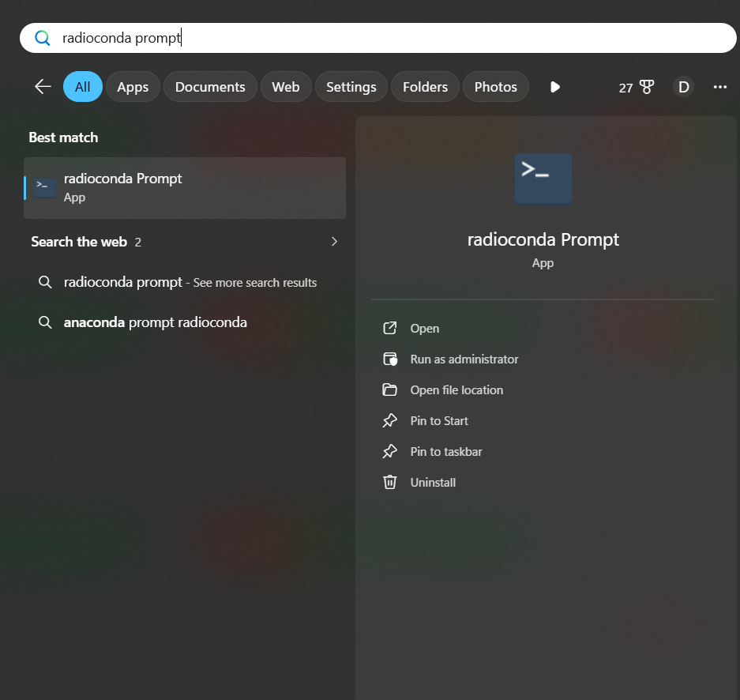This screenshot has width=740, height=700.
Task: Switch to the Web filter tab
Action: pos(286,87)
